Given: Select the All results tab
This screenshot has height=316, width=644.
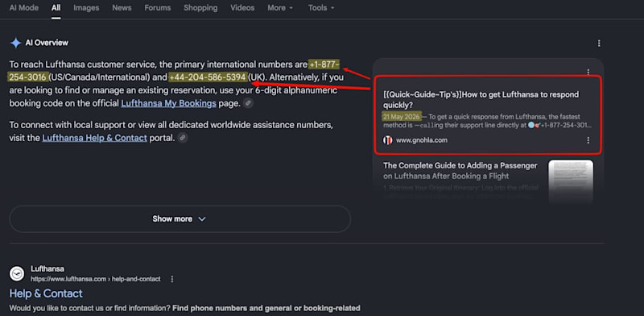Looking at the screenshot, I should tap(56, 8).
